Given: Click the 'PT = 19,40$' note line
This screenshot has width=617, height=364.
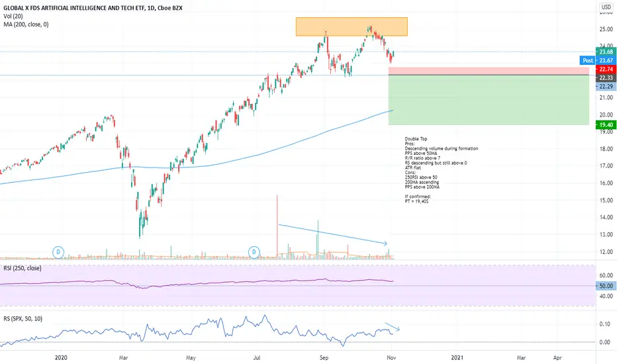Looking at the screenshot, I should click(416, 201).
